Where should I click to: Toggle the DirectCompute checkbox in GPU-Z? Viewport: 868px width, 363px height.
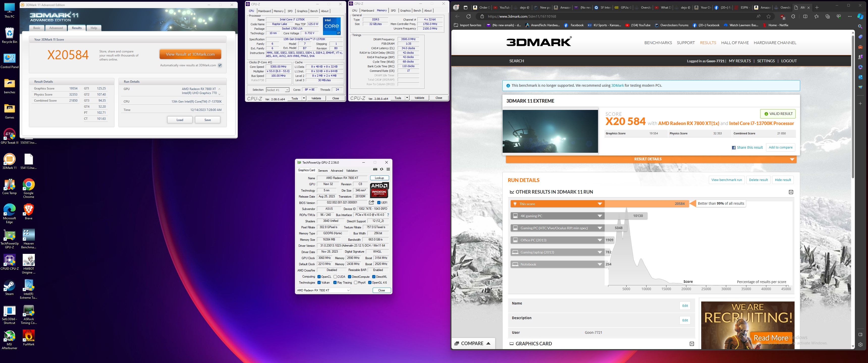pyautogui.click(x=350, y=277)
